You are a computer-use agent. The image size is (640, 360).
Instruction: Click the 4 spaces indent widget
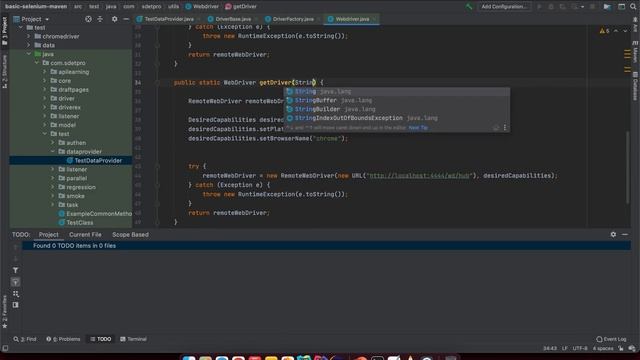click(603, 349)
